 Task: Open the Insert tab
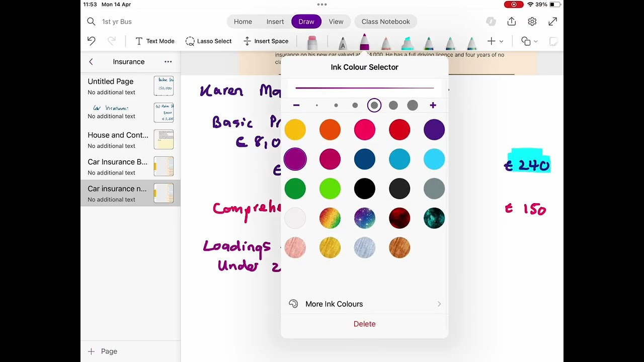click(x=275, y=22)
